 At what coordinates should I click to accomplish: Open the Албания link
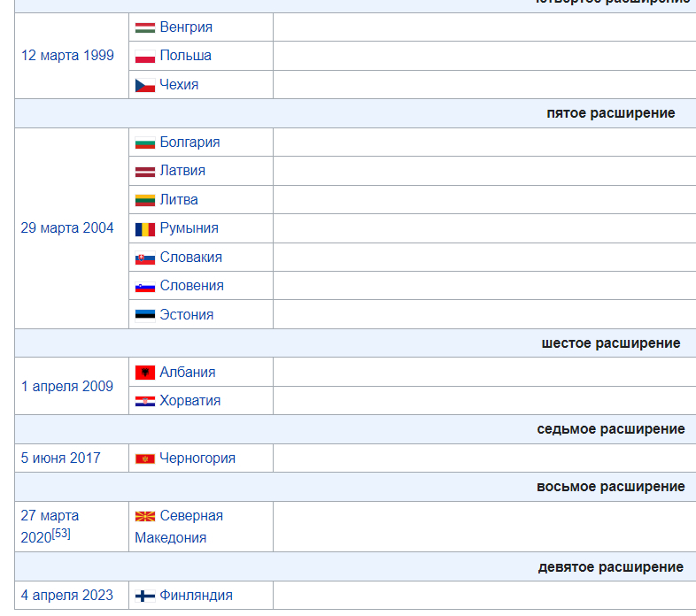pyautogui.click(x=188, y=373)
